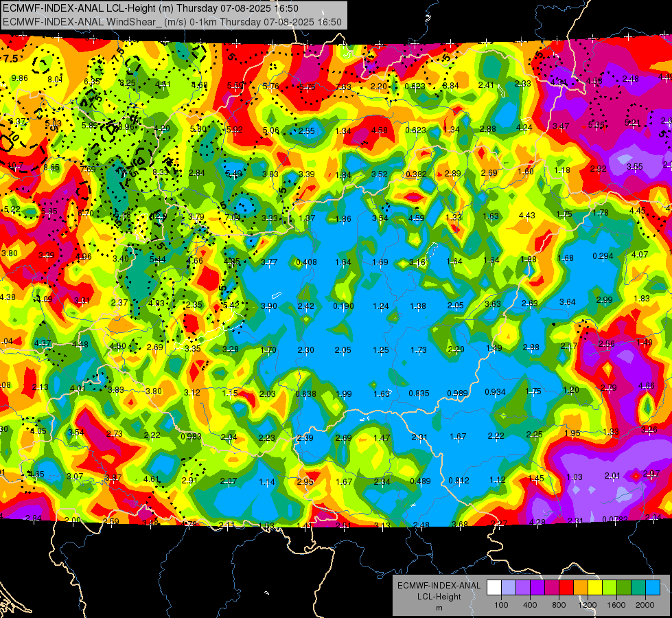
Task: Click the wind shear value 0.190
Action: coord(344,306)
